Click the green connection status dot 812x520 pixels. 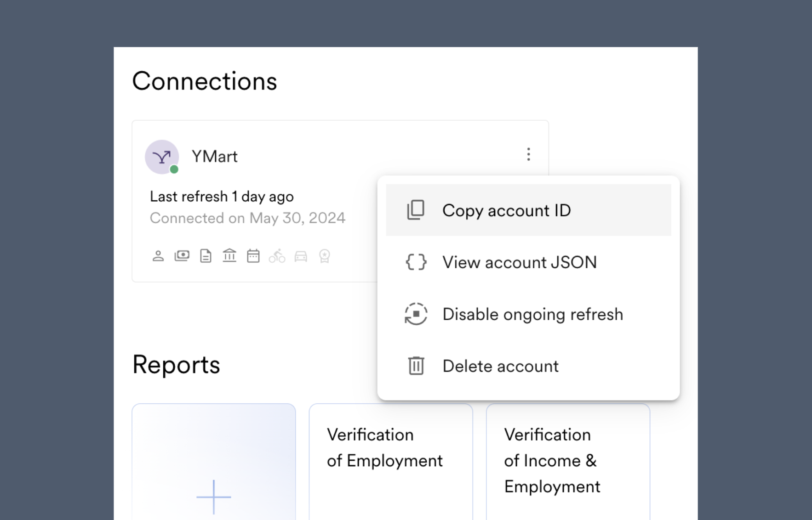[x=174, y=169]
